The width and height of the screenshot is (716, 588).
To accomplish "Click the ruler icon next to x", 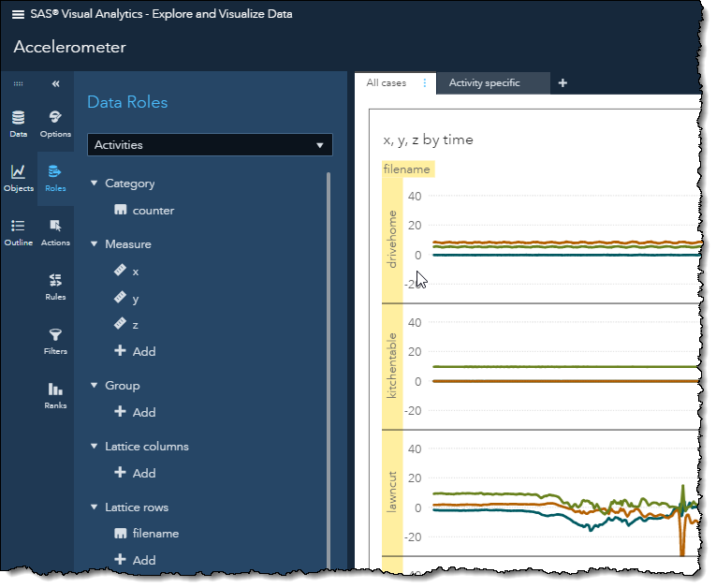I will [120, 271].
